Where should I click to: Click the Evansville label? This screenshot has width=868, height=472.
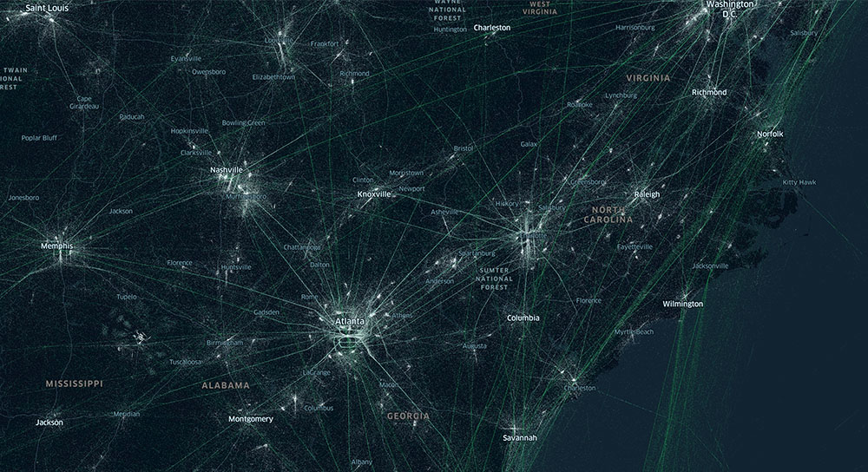pyautogui.click(x=186, y=59)
